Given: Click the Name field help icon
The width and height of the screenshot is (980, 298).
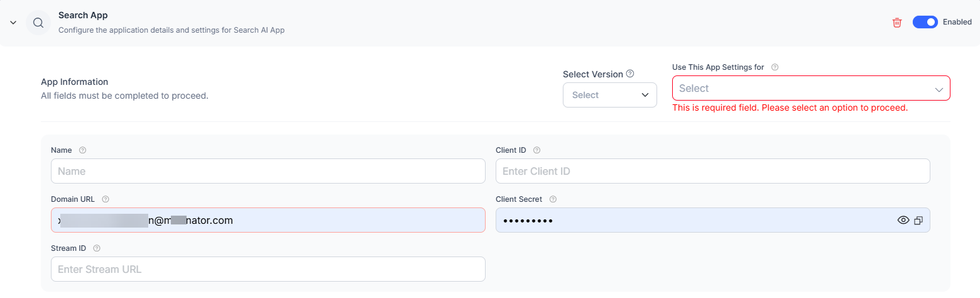Looking at the screenshot, I should [x=82, y=150].
